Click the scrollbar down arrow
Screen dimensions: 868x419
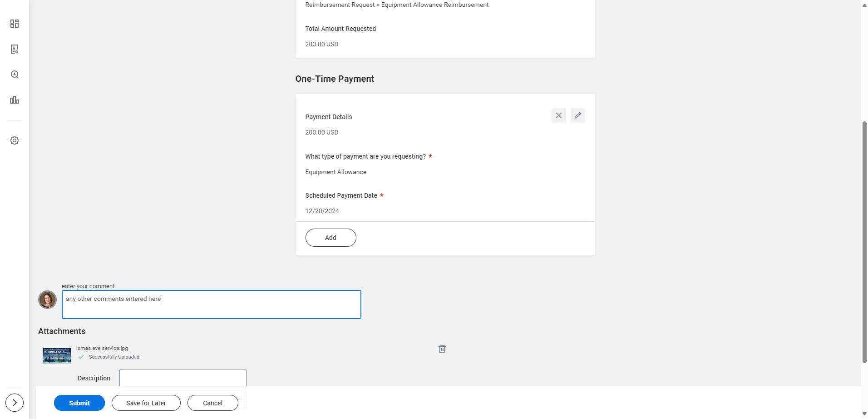pos(864,414)
